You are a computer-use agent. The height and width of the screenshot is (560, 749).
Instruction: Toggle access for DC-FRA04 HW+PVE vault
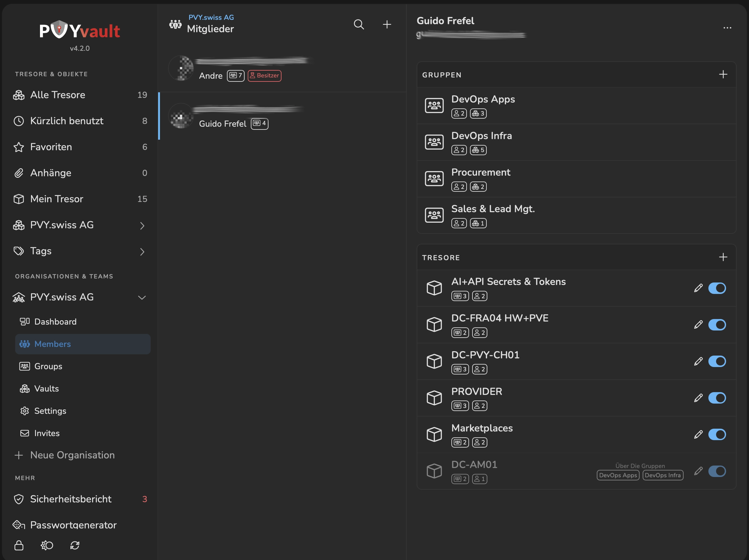[x=717, y=325]
